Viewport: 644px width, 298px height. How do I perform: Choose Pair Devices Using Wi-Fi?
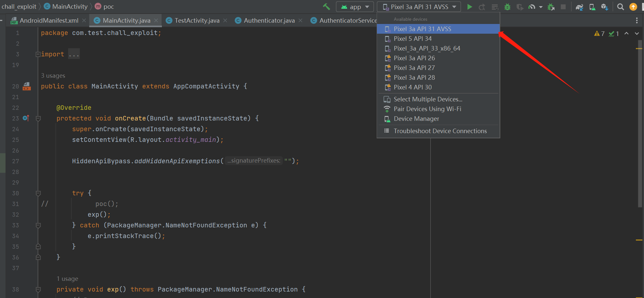click(x=438, y=109)
